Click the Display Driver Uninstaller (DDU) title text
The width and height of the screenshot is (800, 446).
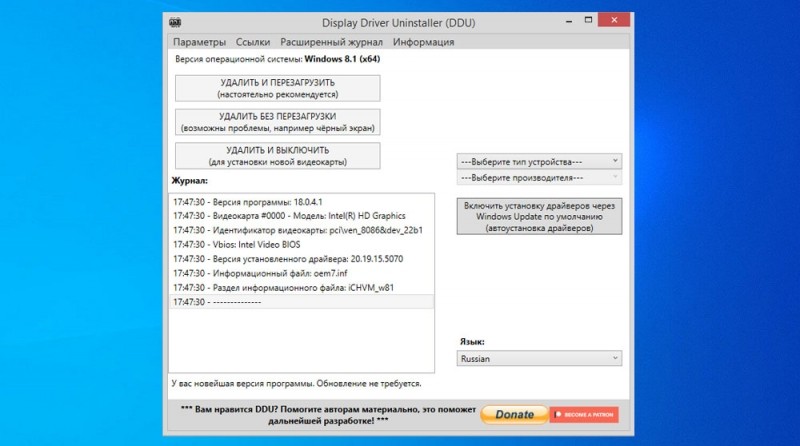(x=398, y=23)
